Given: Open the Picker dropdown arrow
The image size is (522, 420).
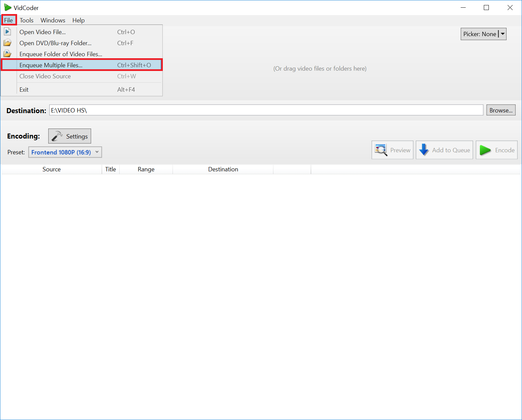Looking at the screenshot, I should (503, 34).
